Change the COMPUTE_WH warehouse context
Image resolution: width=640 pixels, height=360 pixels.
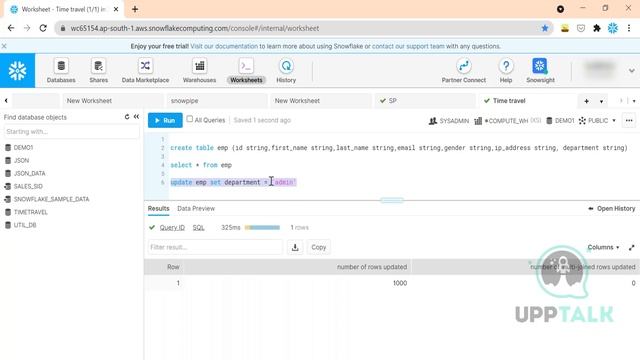(x=507, y=120)
